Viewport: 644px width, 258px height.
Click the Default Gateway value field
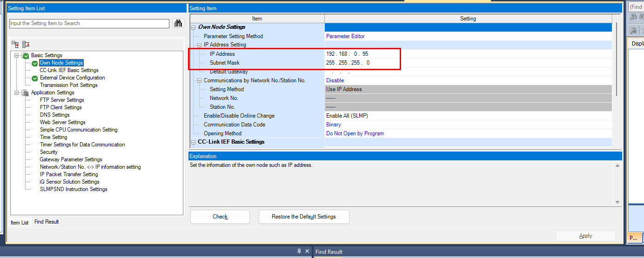[x=468, y=72]
